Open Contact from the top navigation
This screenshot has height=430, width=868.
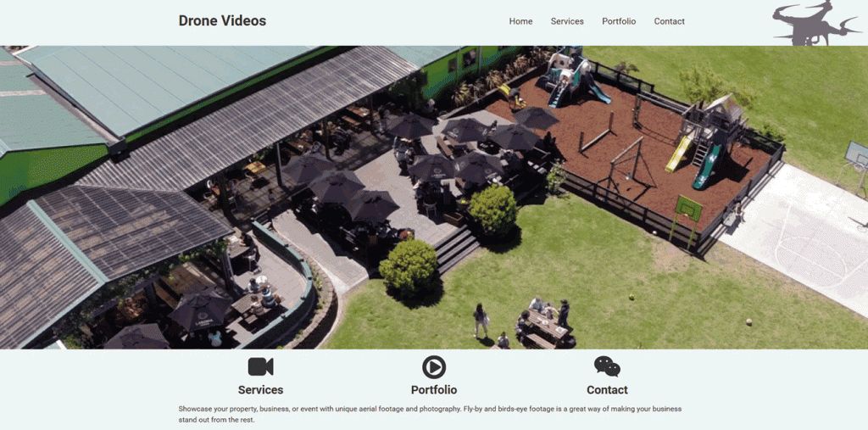670,21
